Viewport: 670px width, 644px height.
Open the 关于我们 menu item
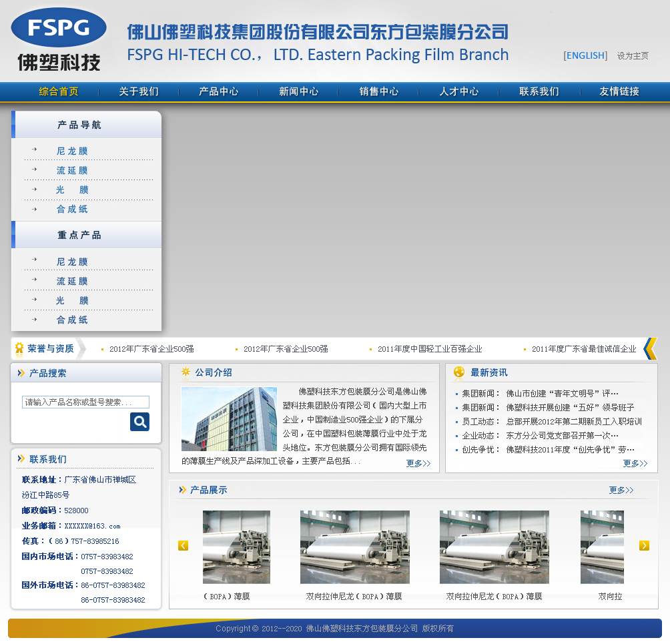coord(139,91)
